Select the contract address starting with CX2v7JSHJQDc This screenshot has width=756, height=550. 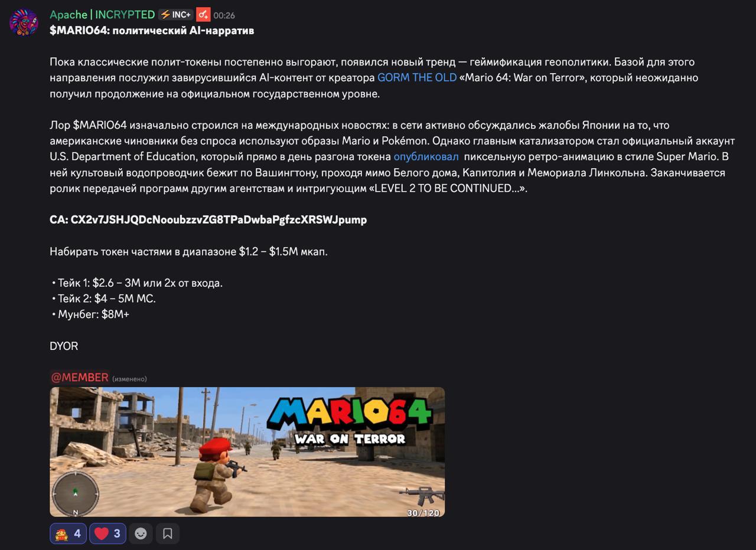pyautogui.click(x=219, y=220)
